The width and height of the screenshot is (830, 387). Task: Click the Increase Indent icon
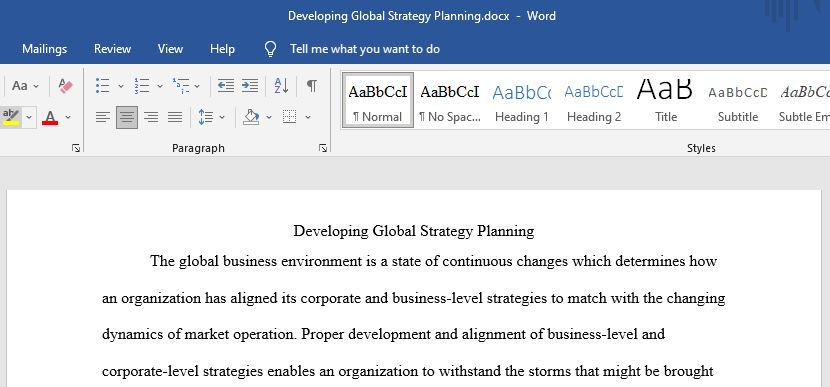(x=250, y=85)
